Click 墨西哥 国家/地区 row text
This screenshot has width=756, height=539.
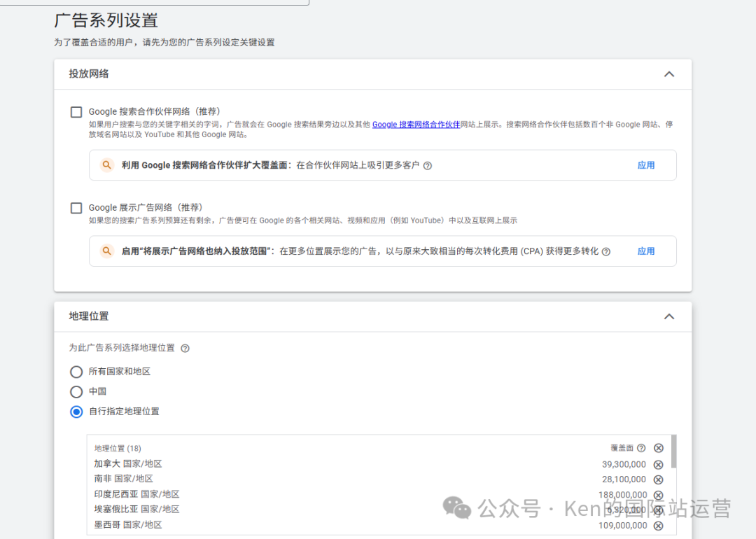point(128,524)
